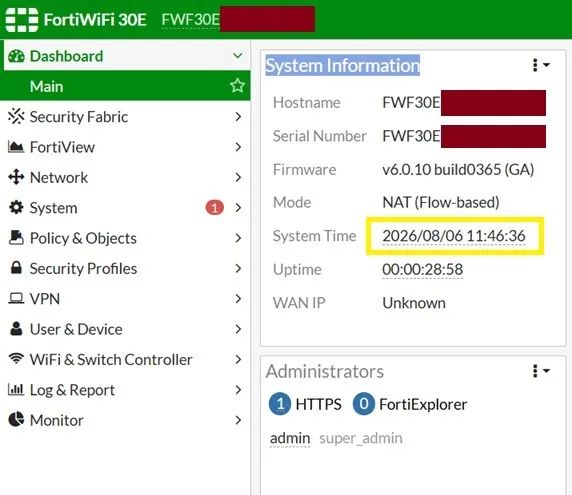Click the NAT (Flow-based) mode value

click(441, 202)
